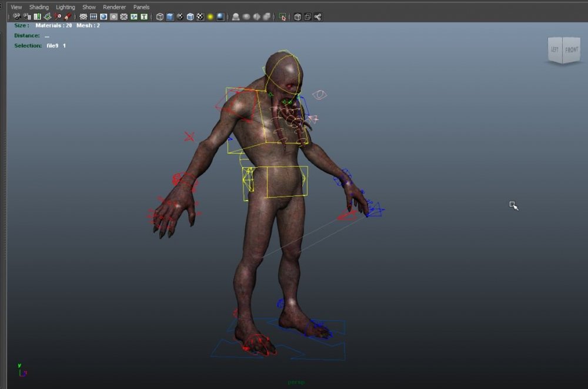Click the Safe Title 'T' icon
Image resolution: width=588 pixels, height=389 pixels.
pos(143,16)
